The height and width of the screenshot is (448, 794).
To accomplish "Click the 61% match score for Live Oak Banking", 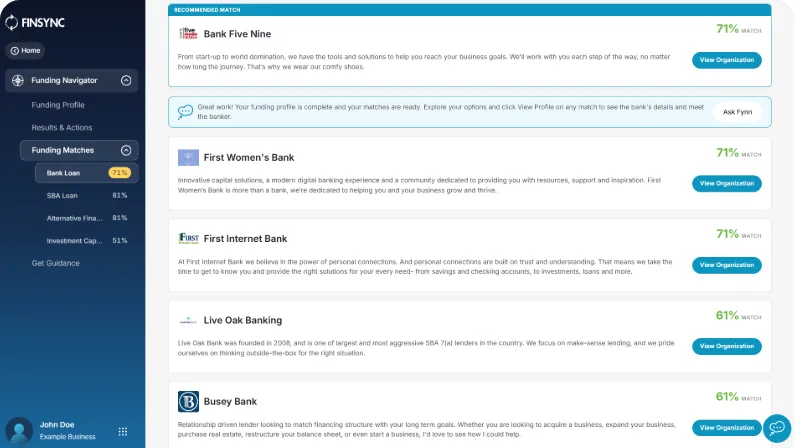I will pos(738,315).
